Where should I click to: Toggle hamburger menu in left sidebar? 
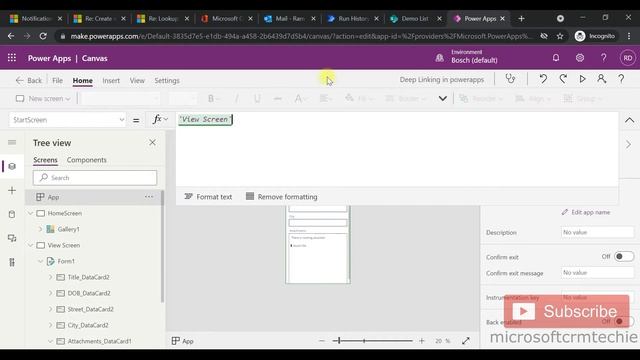tap(12, 142)
